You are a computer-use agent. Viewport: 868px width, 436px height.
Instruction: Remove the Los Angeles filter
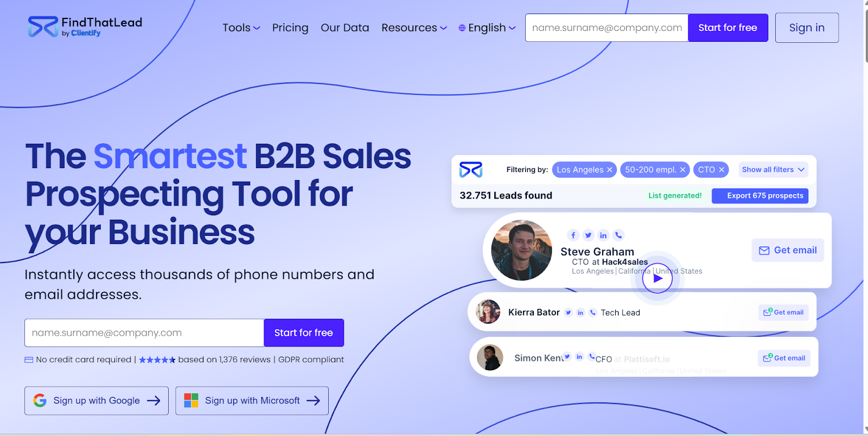[610, 170]
